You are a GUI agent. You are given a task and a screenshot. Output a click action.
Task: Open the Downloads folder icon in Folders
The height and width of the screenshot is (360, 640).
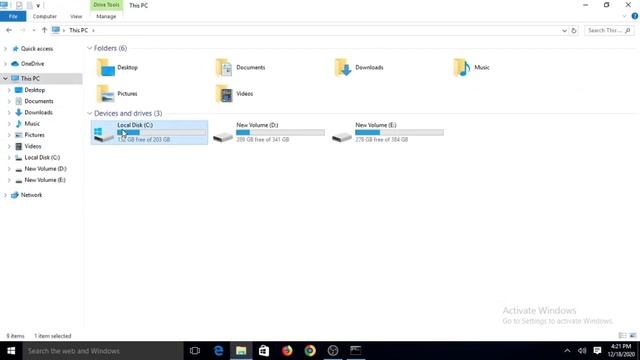[x=343, y=68]
